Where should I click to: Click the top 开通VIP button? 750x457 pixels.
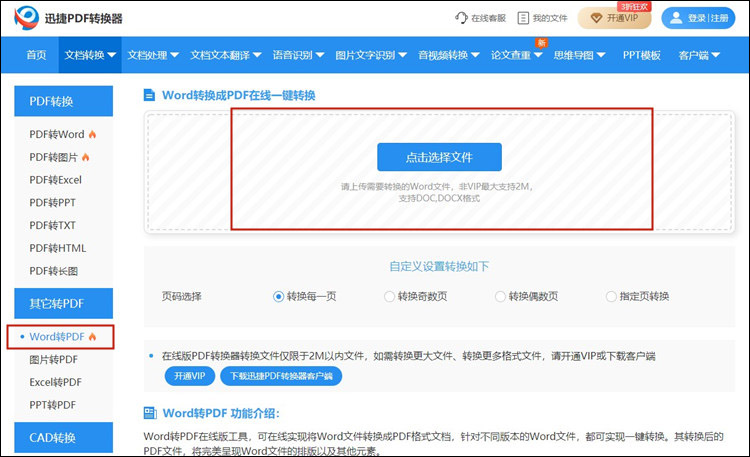(614, 18)
